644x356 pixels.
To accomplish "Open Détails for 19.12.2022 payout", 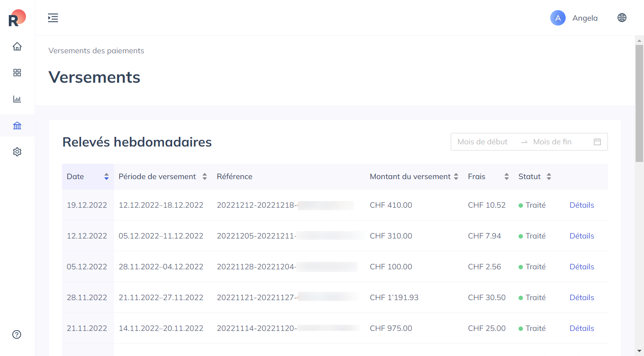I will 582,205.
